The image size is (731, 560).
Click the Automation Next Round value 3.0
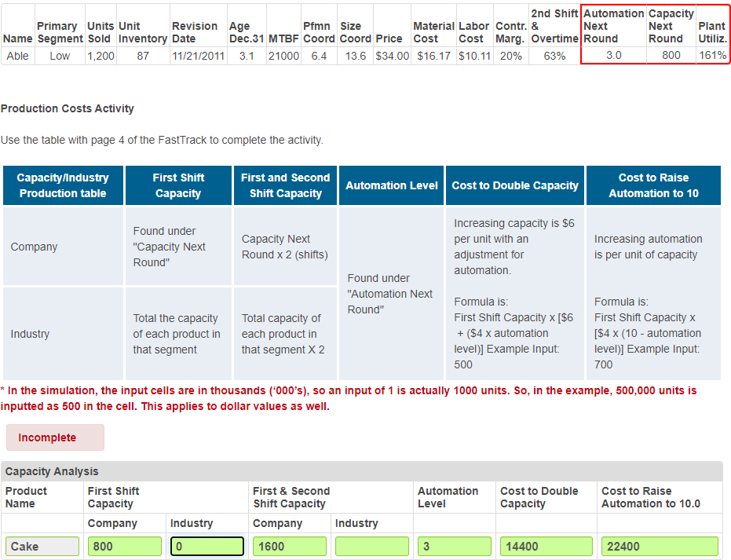pyautogui.click(x=613, y=56)
